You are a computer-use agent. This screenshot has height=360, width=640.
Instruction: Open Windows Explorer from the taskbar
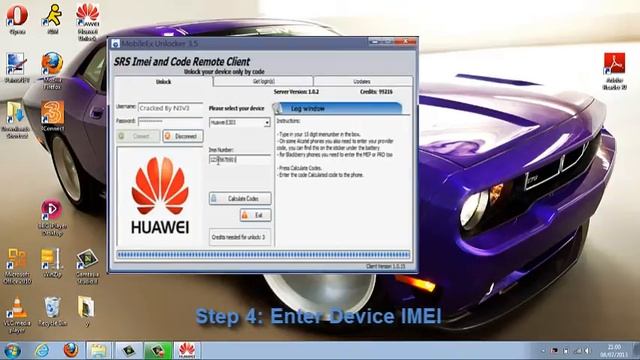[x=99, y=351]
